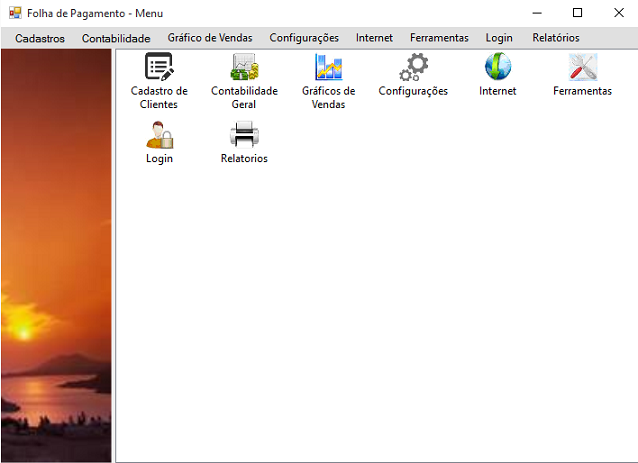This screenshot has height=463, width=638.
Task: Click the sunset image panel
Action: (x=56, y=256)
